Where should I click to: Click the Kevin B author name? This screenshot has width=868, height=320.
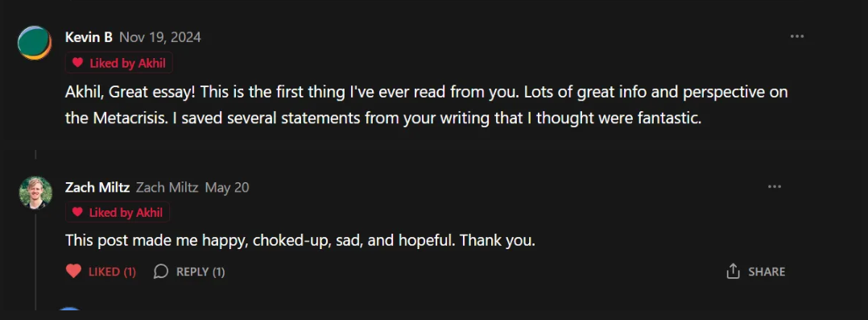[x=89, y=37]
